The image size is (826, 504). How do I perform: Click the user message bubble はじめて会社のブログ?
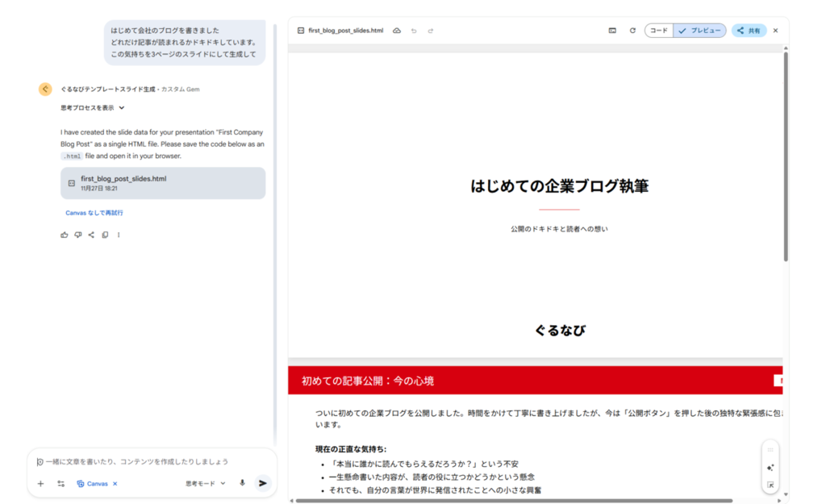click(x=185, y=43)
